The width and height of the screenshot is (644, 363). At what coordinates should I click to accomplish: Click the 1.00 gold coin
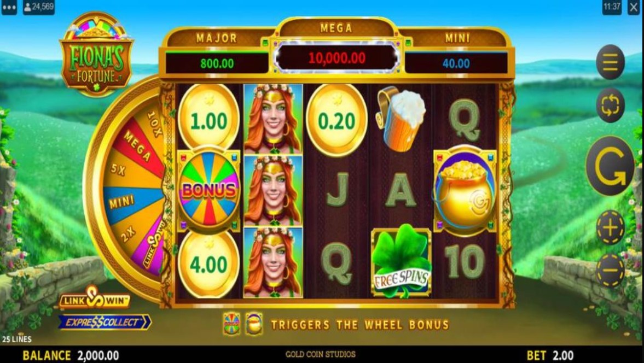208,119
